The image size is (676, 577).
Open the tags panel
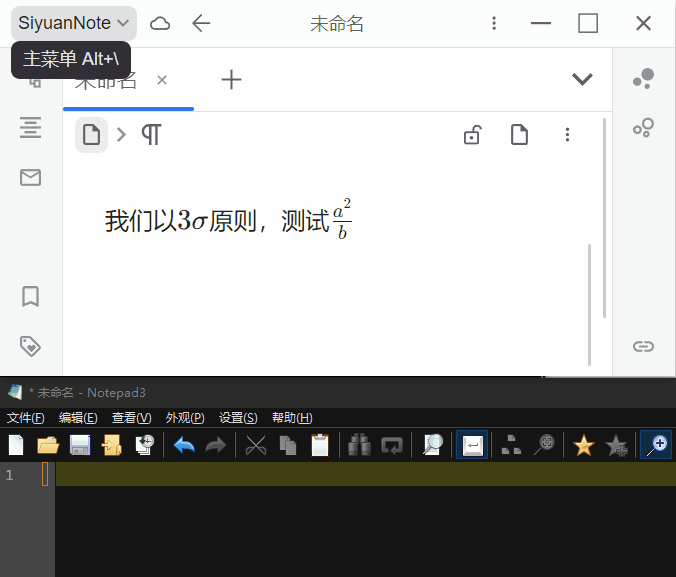point(31,346)
